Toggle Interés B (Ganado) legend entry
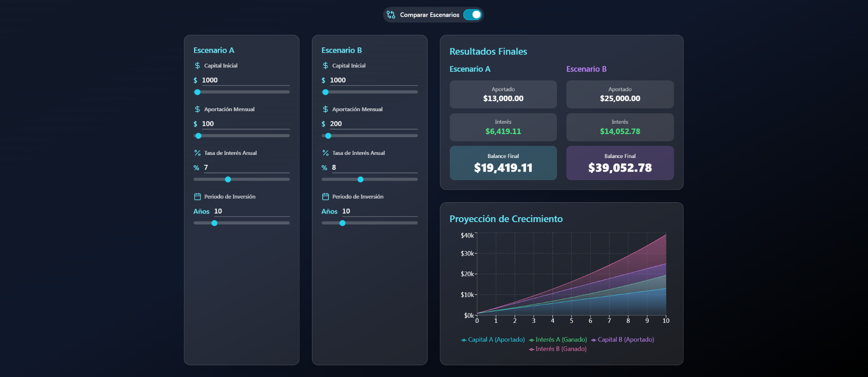The height and width of the screenshot is (377, 868). (558, 349)
